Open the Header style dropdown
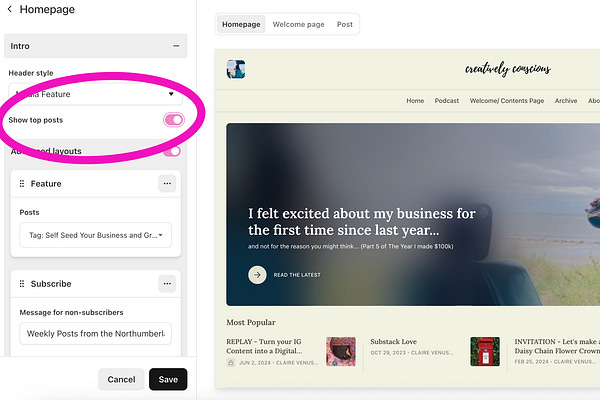This screenshot has height=400, width=600. click(x=95, y=94)
